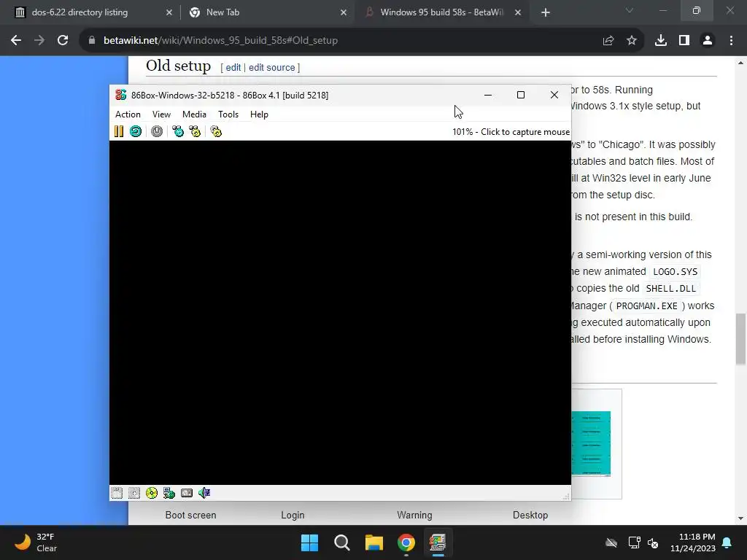This screenshot has height=560, width=747.
Task: Bookmark this page with star icon
Action: coord(632,41)
